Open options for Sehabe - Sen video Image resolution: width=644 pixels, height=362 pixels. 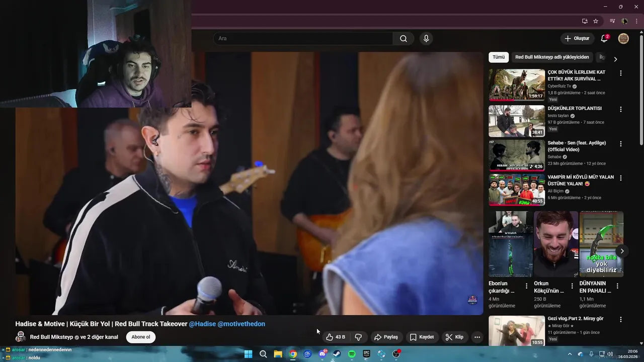(620, 144)
